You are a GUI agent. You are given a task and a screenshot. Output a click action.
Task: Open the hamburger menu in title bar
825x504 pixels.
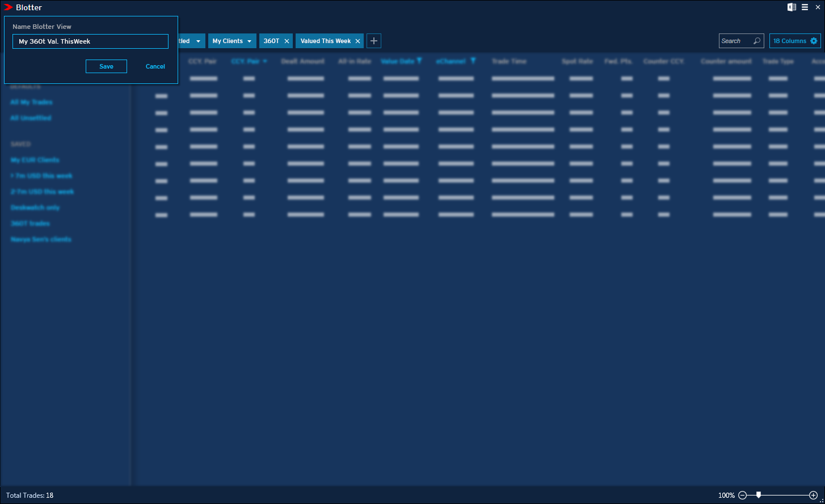(805, 7)
